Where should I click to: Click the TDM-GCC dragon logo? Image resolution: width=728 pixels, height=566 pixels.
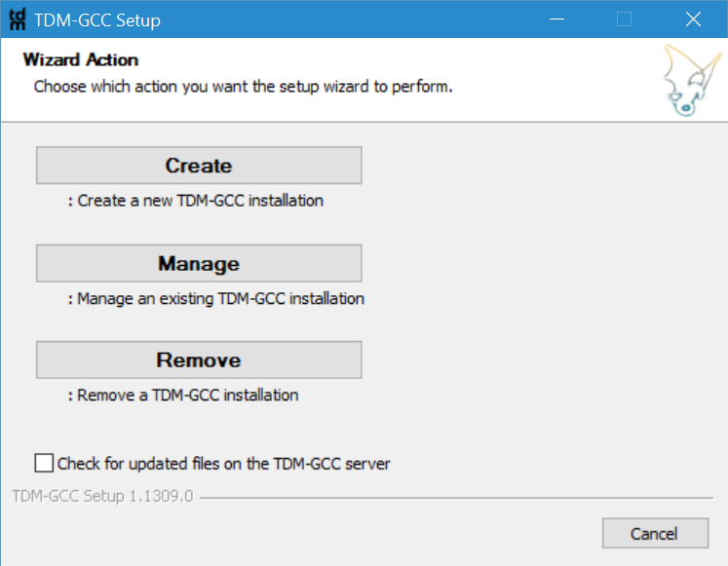pos(691,80)
